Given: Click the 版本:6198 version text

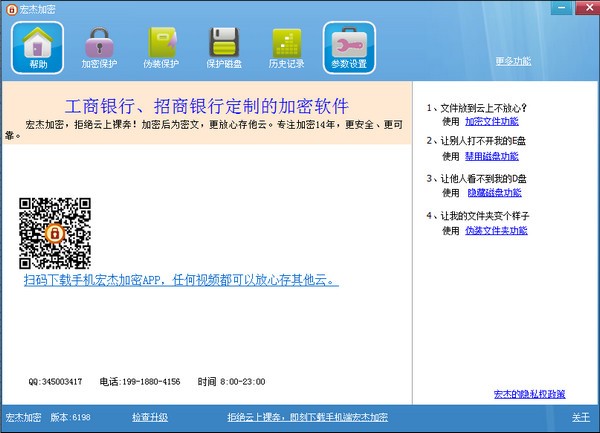Looking at the screenshot, I should (x=70, y=417).
